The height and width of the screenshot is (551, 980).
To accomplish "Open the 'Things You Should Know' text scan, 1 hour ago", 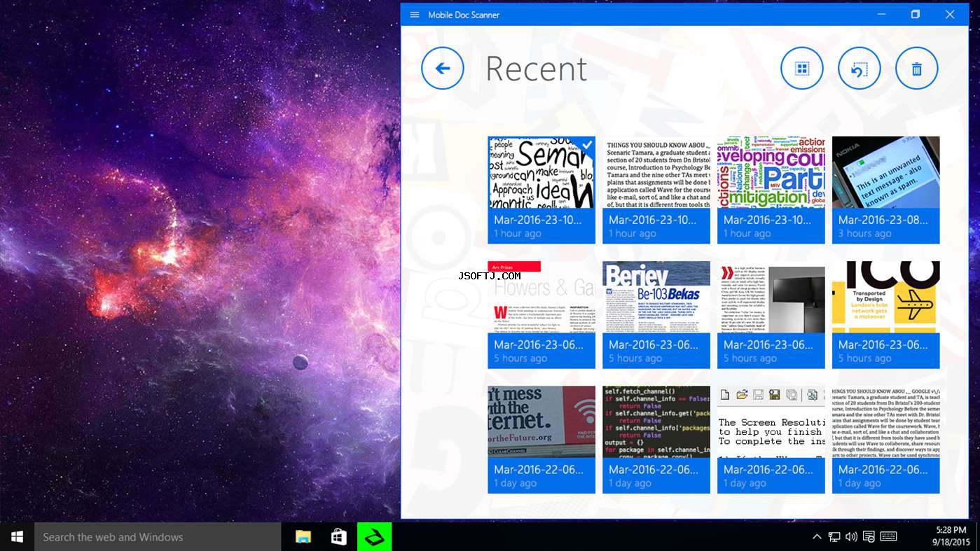I will [x=656, y=190].
